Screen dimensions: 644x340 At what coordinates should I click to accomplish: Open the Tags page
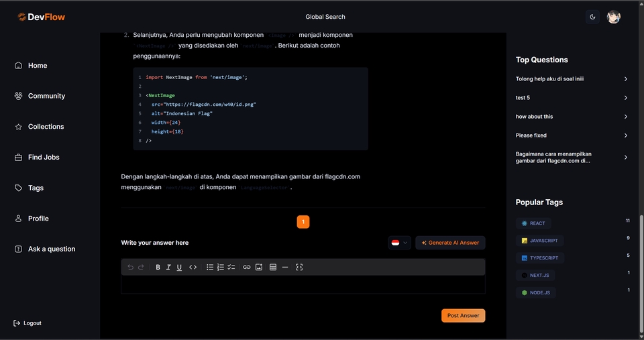click(29, 188)
